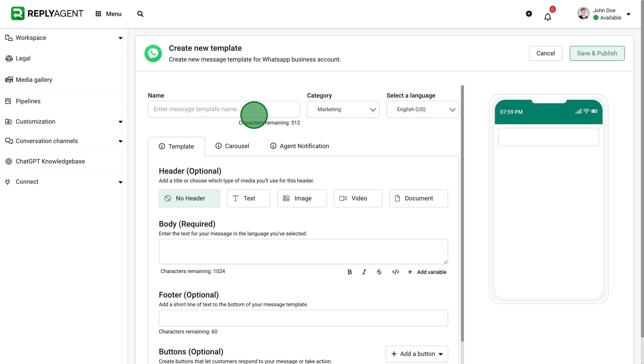Open the Category dropdown

point(343,109)
